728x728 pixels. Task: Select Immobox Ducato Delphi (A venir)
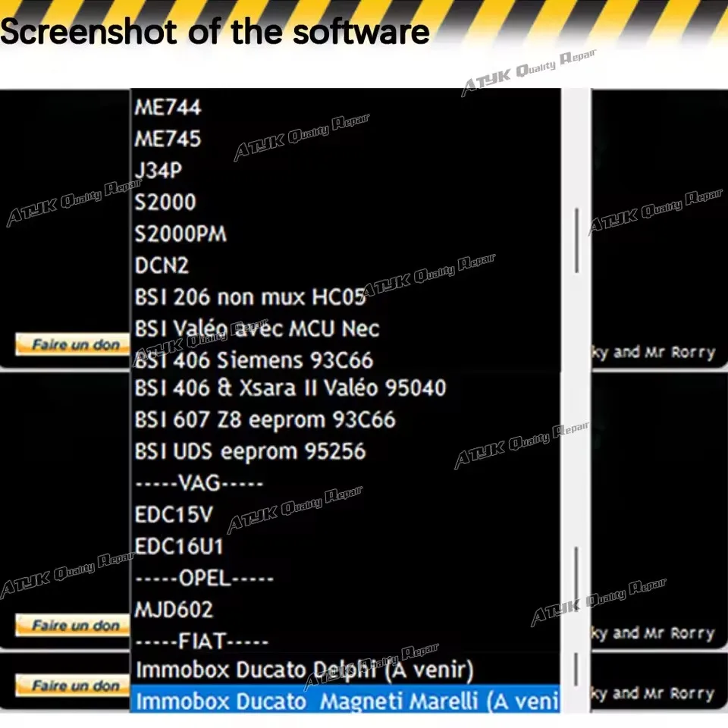[x=303, y=670]
